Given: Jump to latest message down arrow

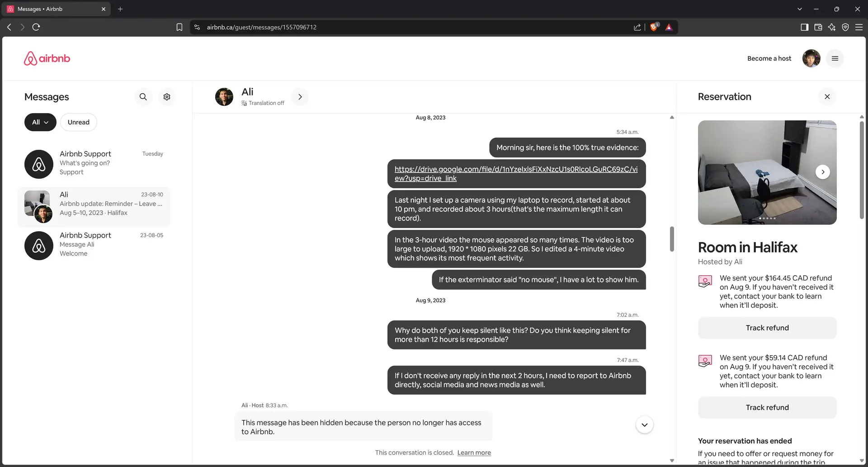Looking at the screenshot, I should tap(644, 425).
